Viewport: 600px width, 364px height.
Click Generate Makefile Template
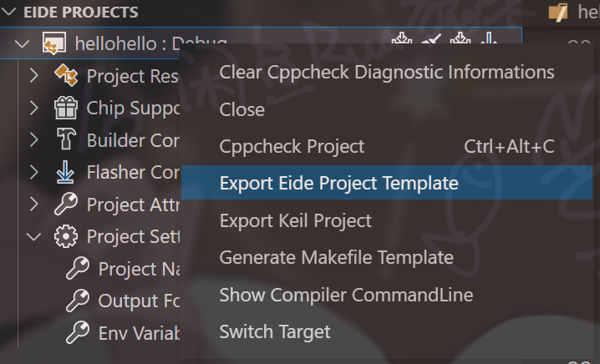pyautogui.click(x=336, y=257)
